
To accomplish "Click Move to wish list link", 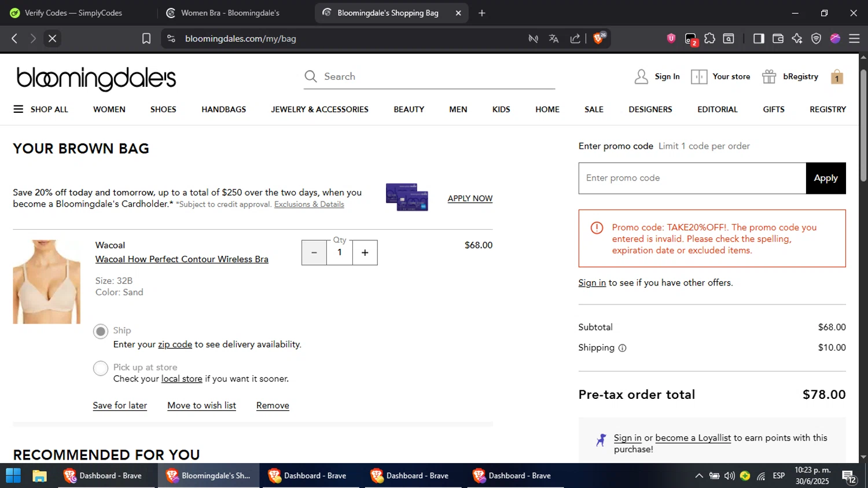I will click(201, 406).
